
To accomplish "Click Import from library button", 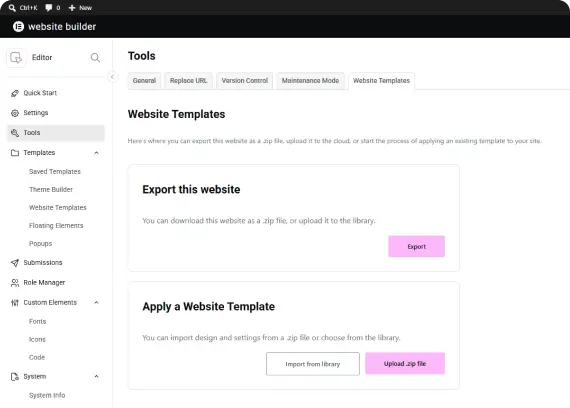I will (313, 364).
